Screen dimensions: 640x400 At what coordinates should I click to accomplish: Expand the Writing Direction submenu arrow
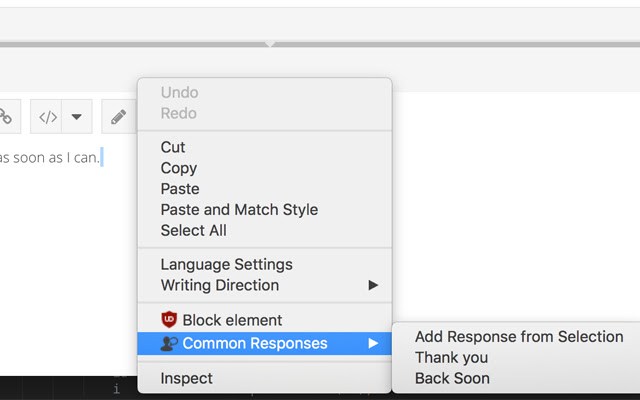pyautogui.click(x=373, y=285)
